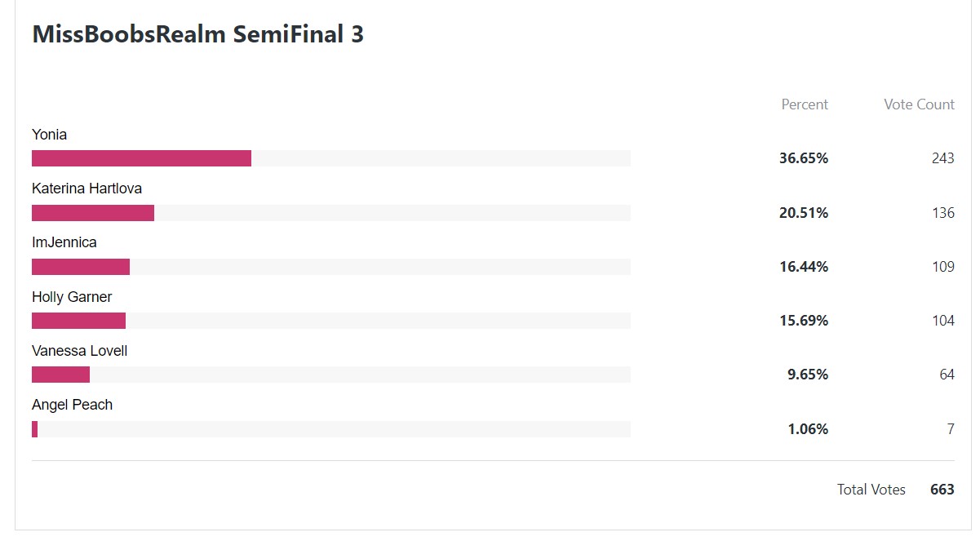Select the Yonia candidate name
This screenshot has width=980, height=541.
tap(49, 135)
